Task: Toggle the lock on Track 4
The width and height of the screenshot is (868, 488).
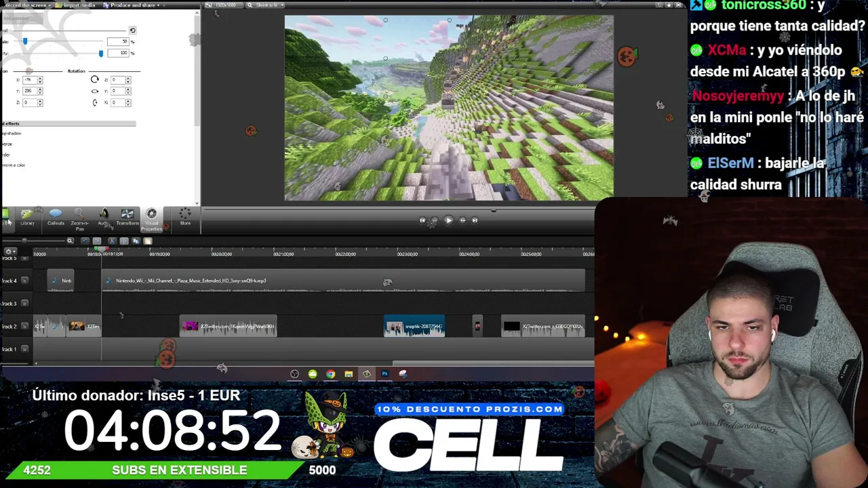Action: tap(25, 281)
